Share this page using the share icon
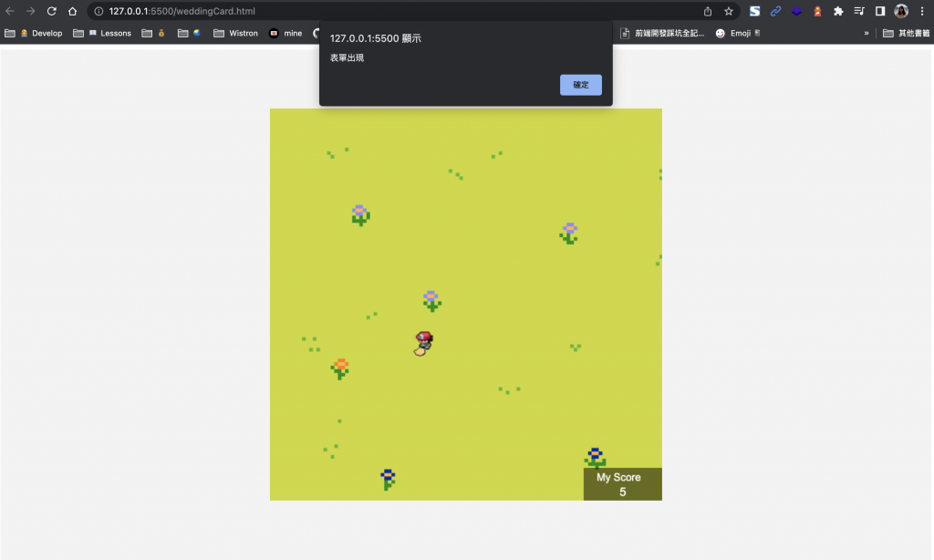 [708, 11]
